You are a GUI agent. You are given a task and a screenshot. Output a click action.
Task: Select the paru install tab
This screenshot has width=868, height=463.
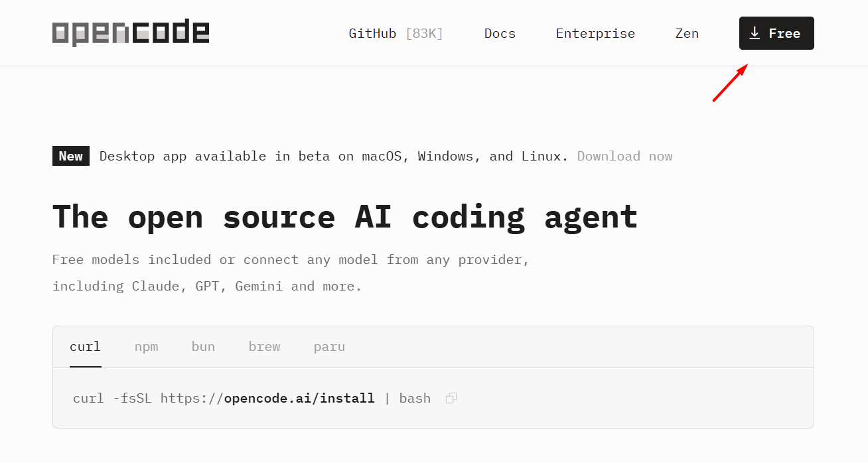pos(329,346)
